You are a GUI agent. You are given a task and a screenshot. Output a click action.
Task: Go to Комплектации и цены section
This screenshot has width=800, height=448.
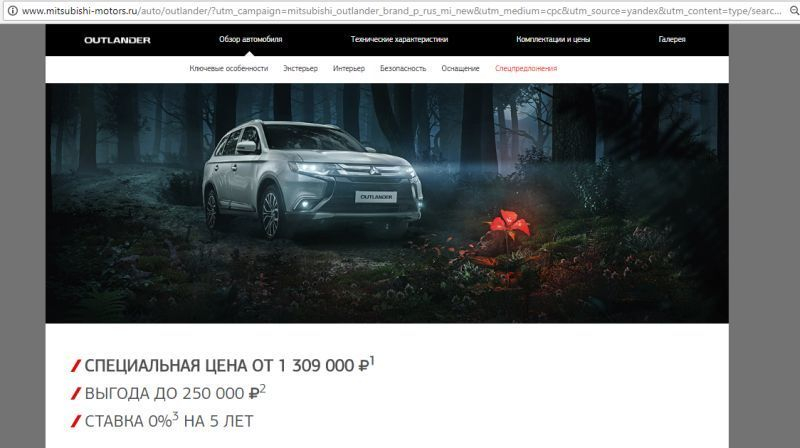[553, 39]
